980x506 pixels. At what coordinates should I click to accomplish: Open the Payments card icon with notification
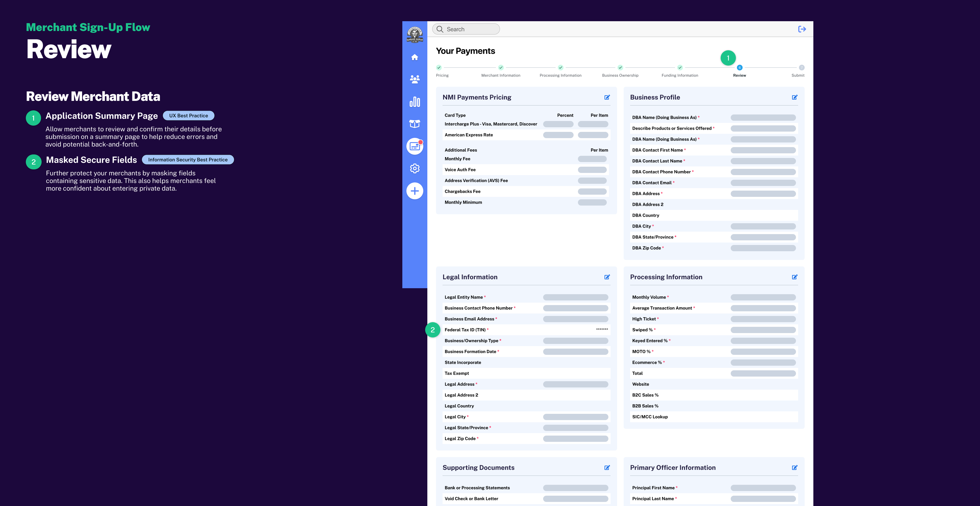coord(415,147)
